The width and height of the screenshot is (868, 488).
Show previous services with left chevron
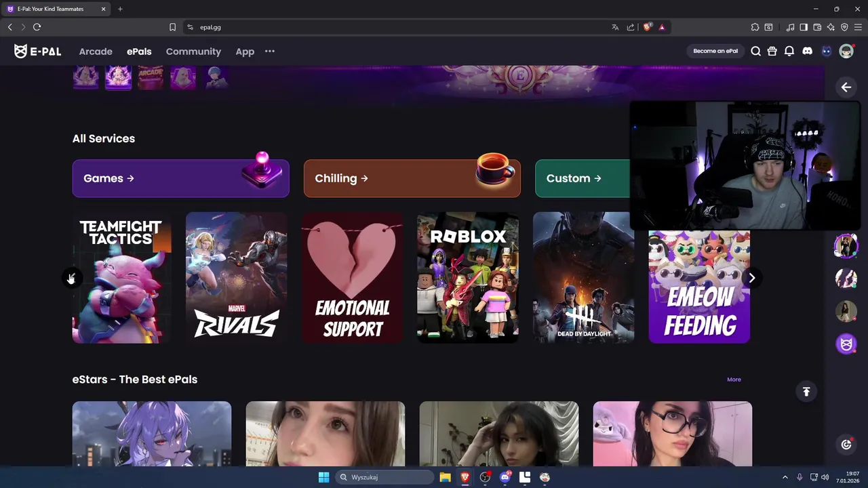coord(71,278)
